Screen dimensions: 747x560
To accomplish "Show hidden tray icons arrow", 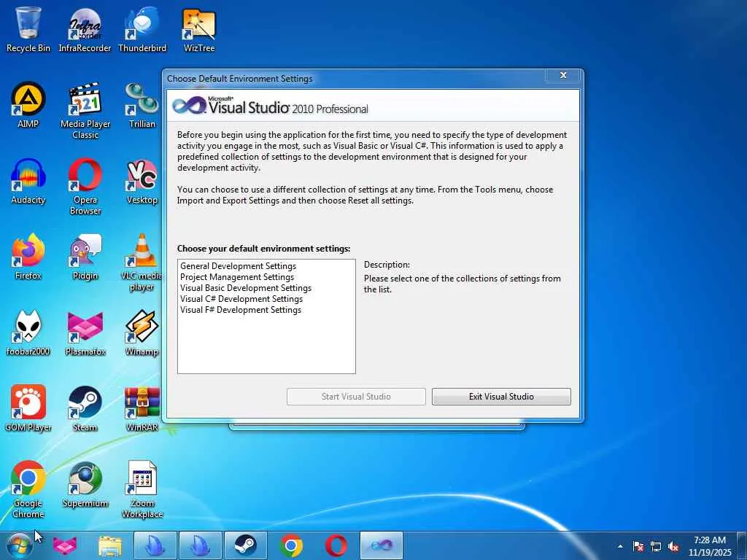I will (620, 546).
